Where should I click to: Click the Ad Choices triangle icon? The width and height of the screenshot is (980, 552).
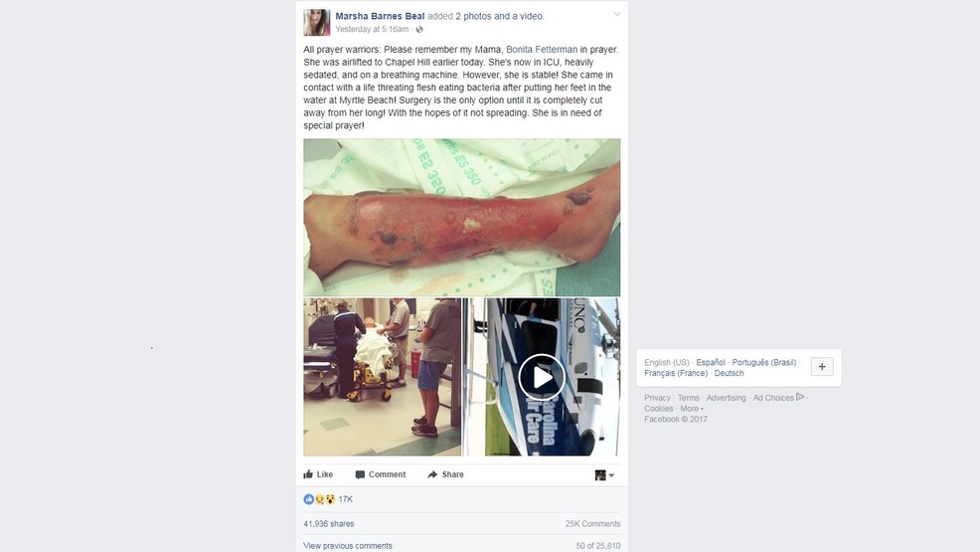point(800,397)
